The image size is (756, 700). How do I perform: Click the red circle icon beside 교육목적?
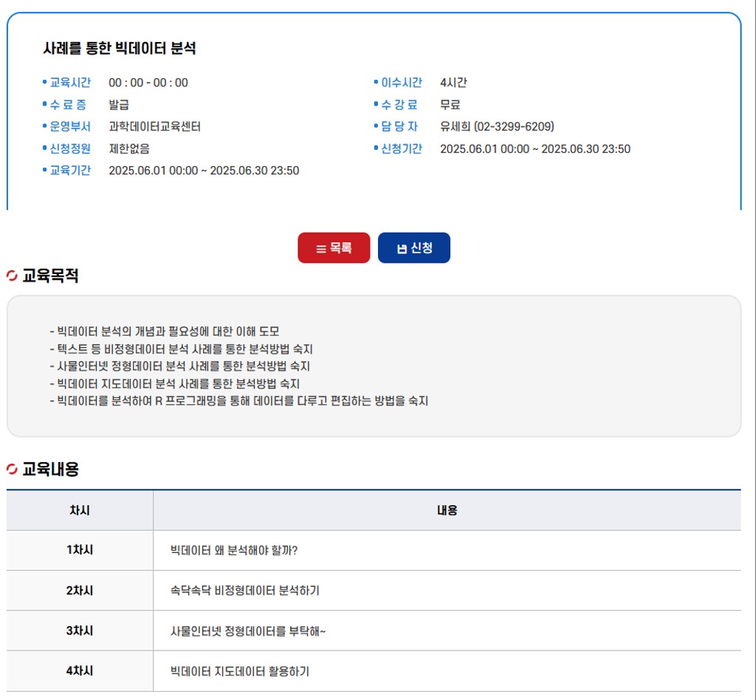coord(12,276)
